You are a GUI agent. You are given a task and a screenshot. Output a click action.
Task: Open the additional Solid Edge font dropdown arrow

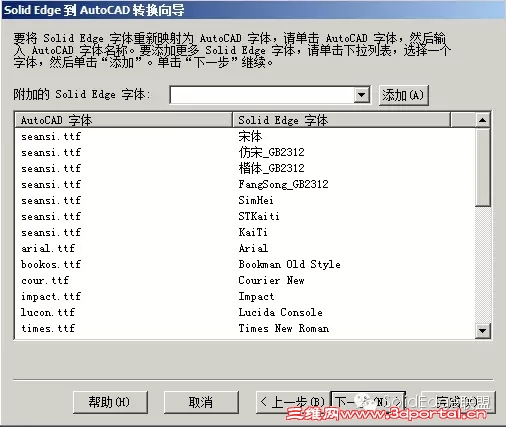[362, 95]
